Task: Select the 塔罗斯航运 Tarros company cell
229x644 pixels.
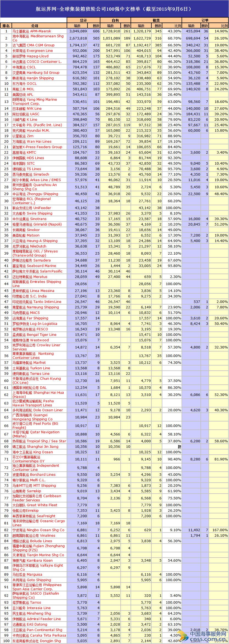Action: click(x=27, y=603)
